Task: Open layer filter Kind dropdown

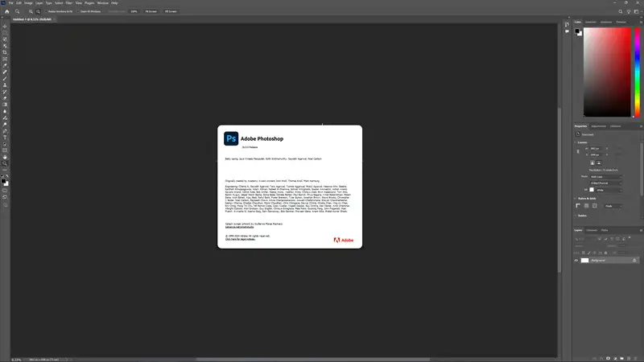Action: click(x=585, y=239)
